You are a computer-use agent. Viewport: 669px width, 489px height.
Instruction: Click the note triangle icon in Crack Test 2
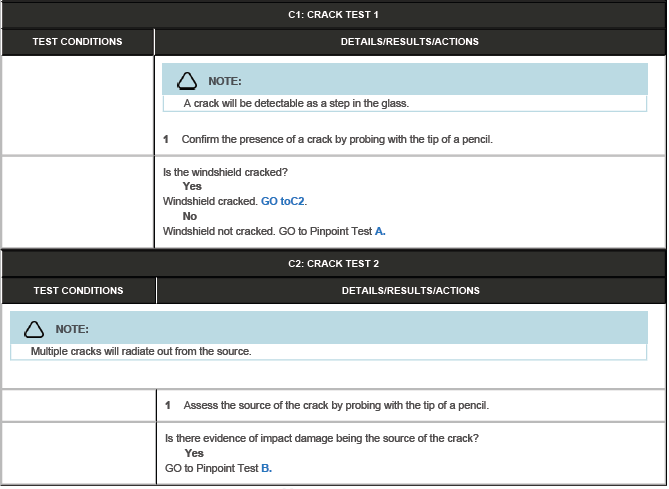pos(35,329)
